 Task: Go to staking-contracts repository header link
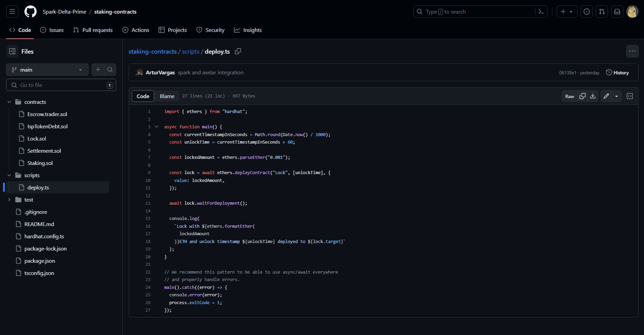coord(115,12)
